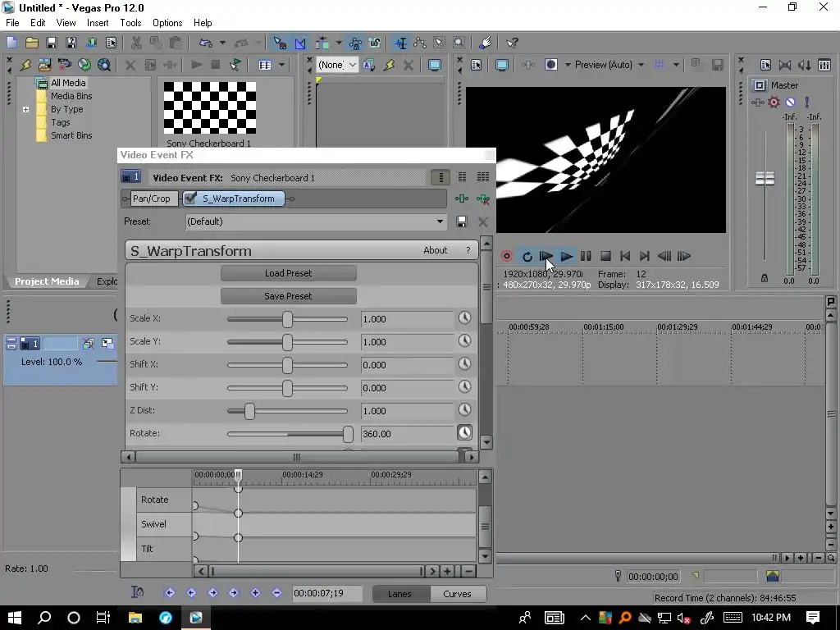This screenshot has height=630, width=840.
Task: Click About in S_WarpTransform header
Action: (x=435, y=250)
